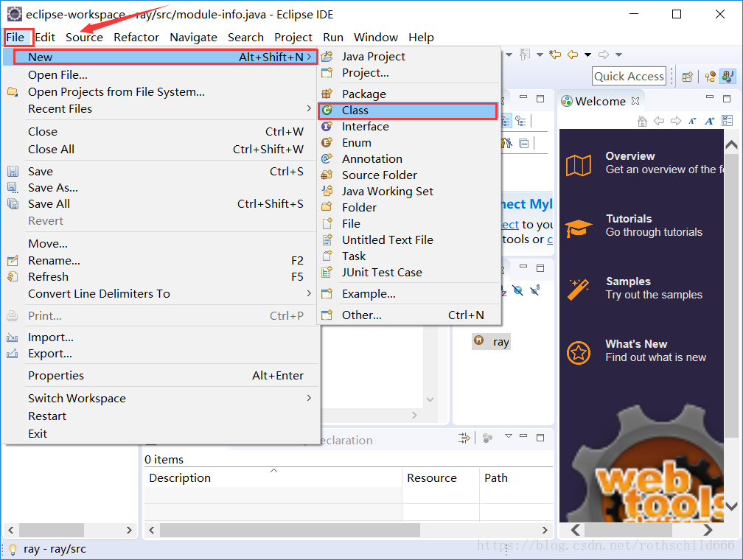Click the Last Edit Location toolbar icon

point(554,55)
